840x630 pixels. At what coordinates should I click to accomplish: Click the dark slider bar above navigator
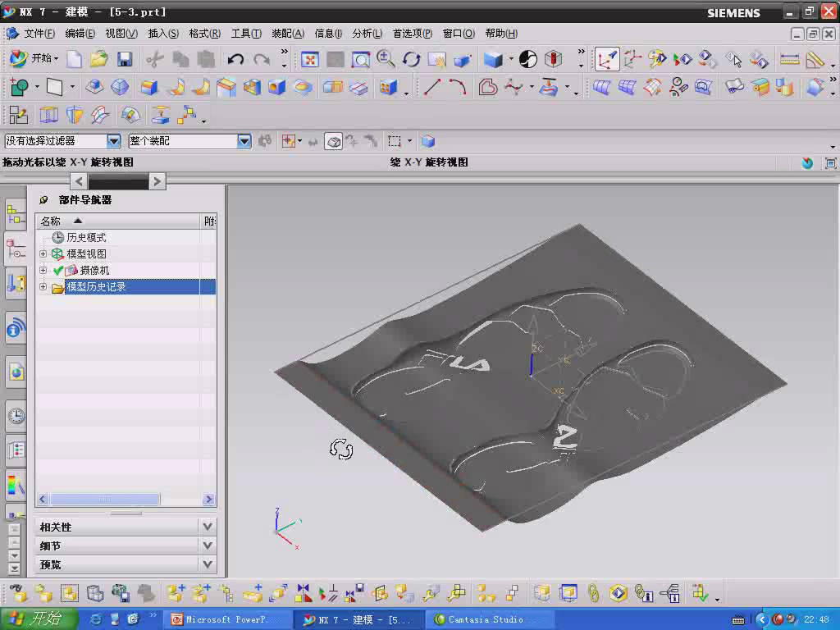point(118,181)
